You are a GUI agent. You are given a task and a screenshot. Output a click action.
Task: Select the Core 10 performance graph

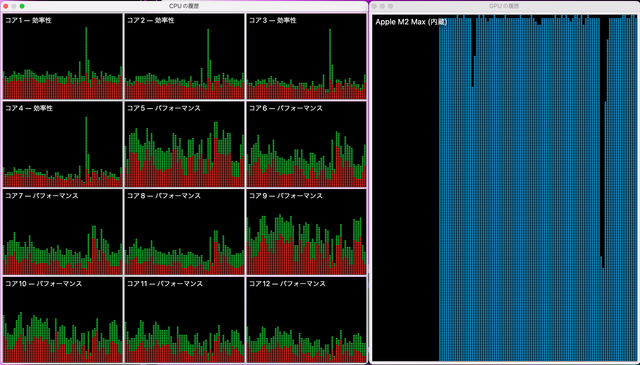point(62,320)
